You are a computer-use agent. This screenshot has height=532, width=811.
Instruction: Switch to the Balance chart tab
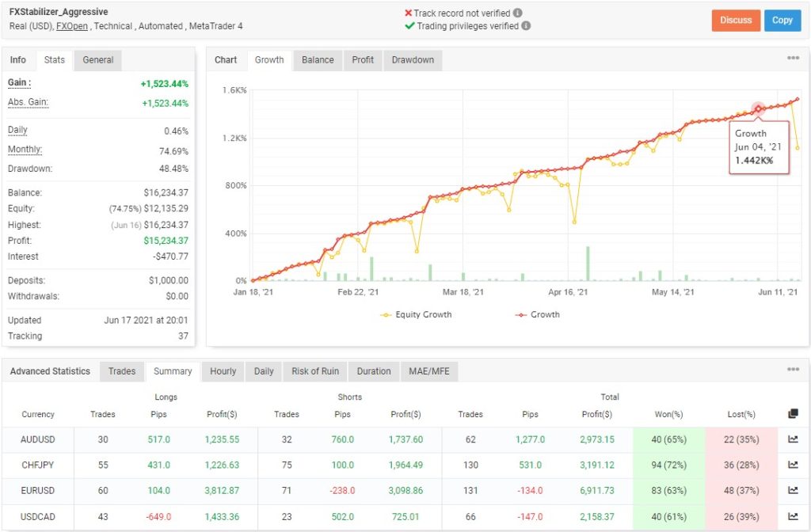pos(318,60)
